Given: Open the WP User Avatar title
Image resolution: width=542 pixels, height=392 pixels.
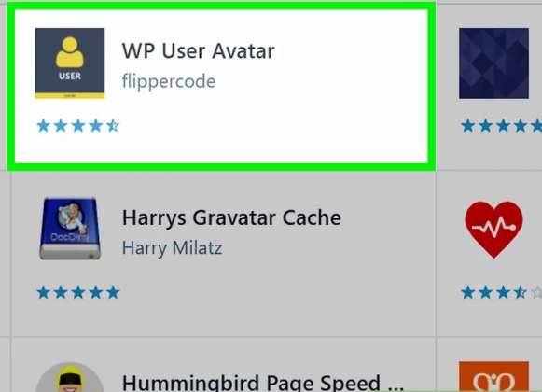Looking at the screenshot, I should [199, 50].
